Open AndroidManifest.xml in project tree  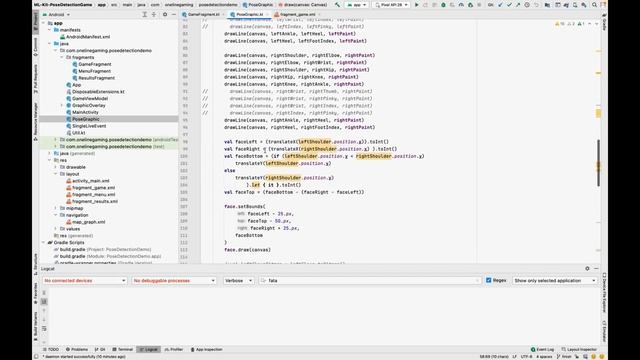(x=88, y=37)
